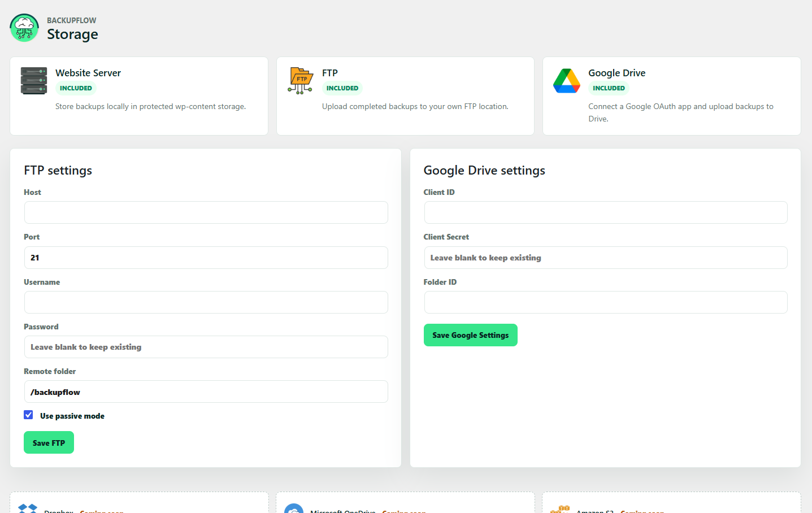Click the Save Google Settings button

click(470, 335)
